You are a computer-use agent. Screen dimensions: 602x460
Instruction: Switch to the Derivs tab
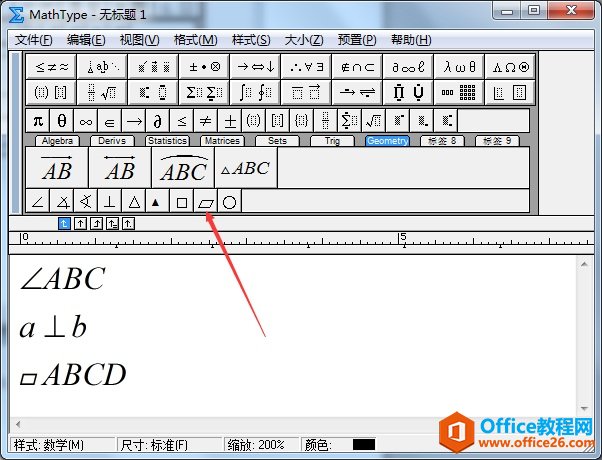112,141
